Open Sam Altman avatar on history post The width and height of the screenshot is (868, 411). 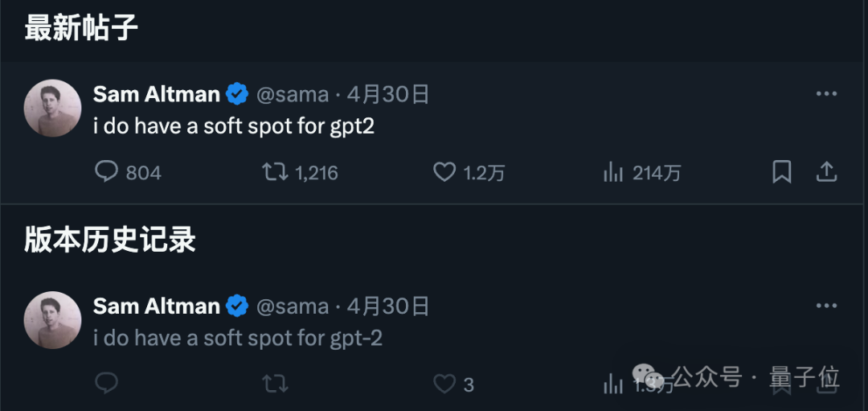pos(52,319)
